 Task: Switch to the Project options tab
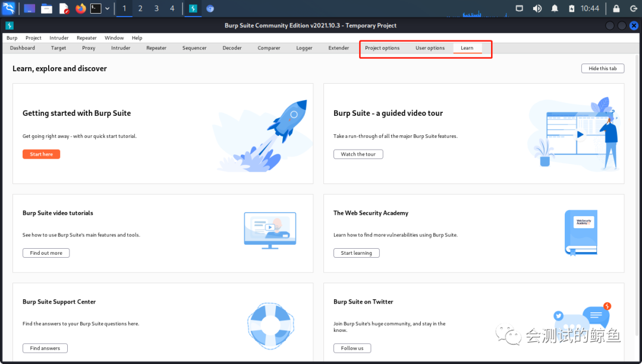pos(382,48)
